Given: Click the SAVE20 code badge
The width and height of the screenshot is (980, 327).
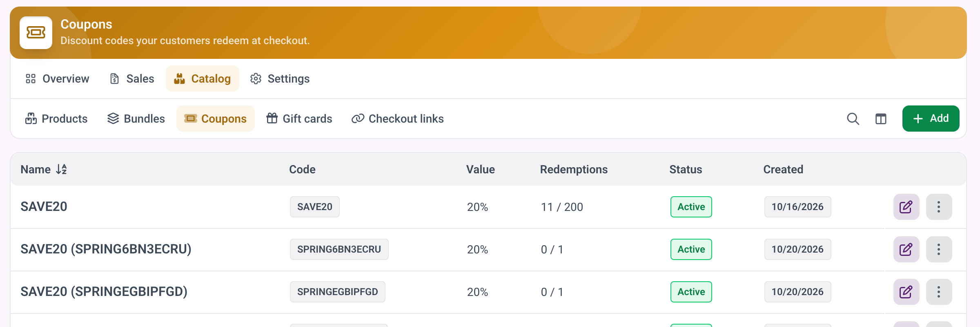Looking at the screenshot, I should tap(315, 207).
